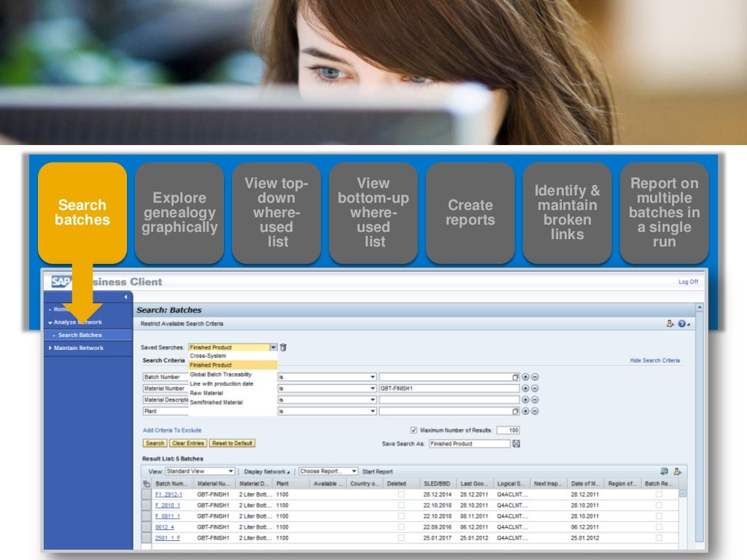This screenshot has height=560, width=747.
Task: Click the Search button
Action: click(155, 443)
